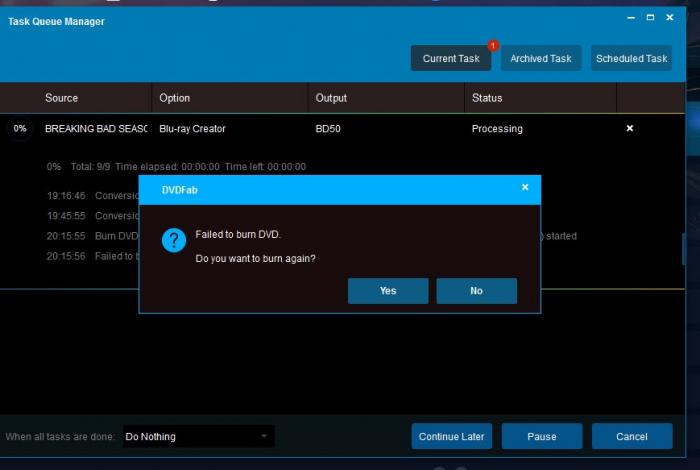Click the Time elapsed progress line
This screenshot has height=470, width=700.
176,167
